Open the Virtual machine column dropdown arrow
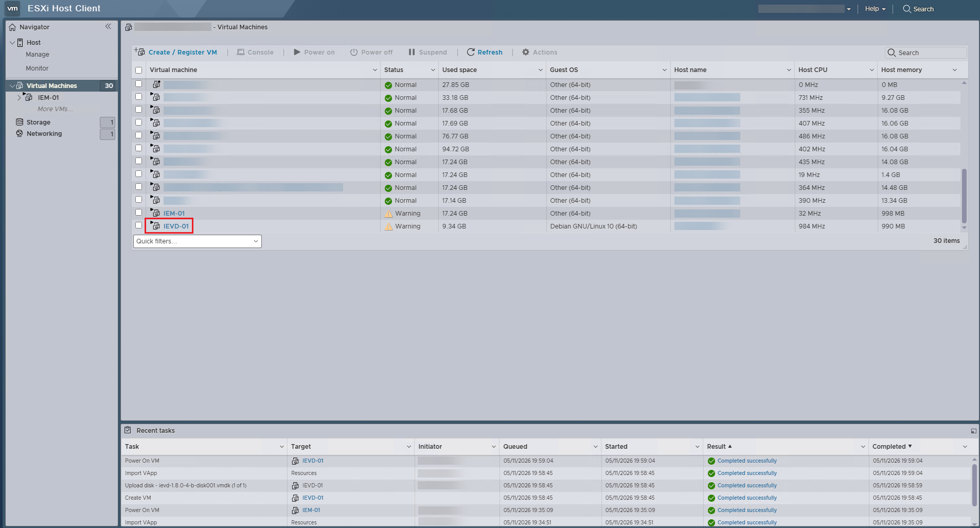Image resolution: width=980 pixels, height=528 pixels. (375, 70)
